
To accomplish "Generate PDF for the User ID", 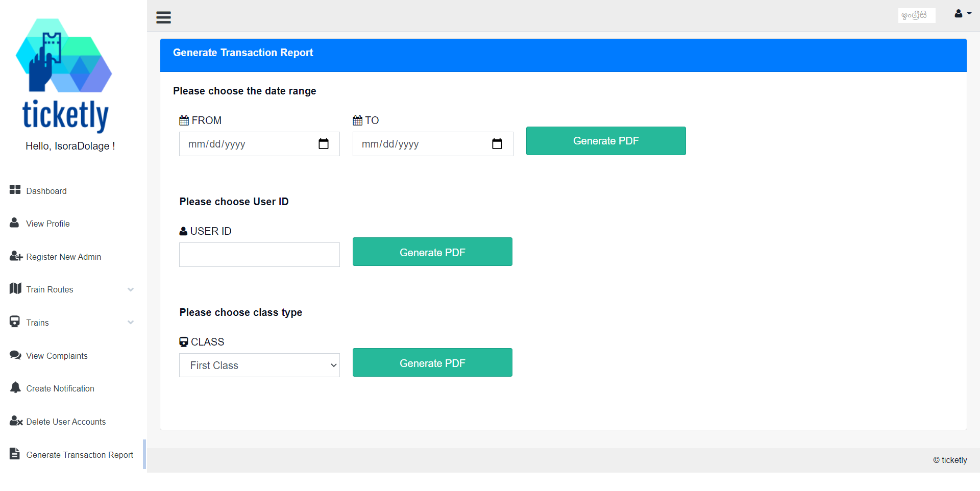I will coord(432,252).
